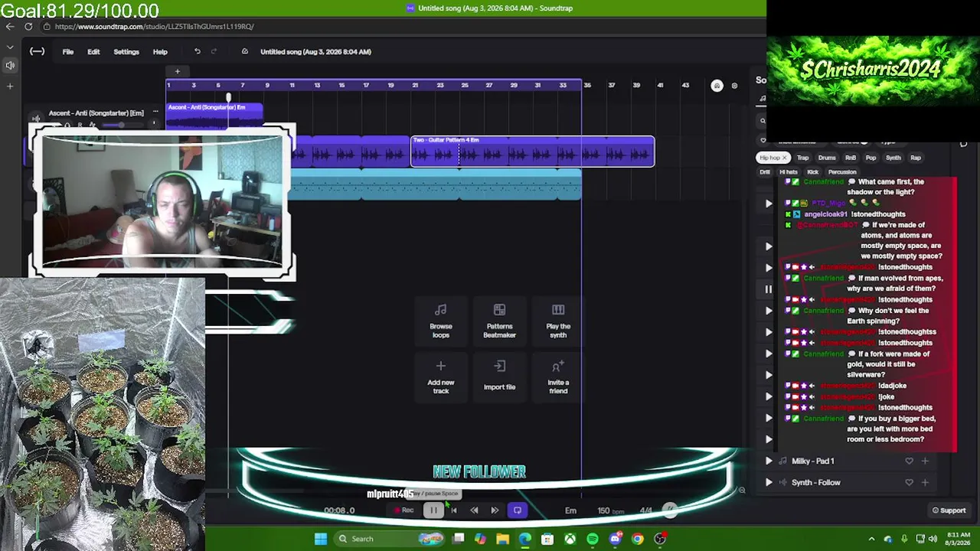Image resolution: width=980 pixels, height=551 pixels.
Task: Add Synth - Follow loop to project
Action: point(925,482)
